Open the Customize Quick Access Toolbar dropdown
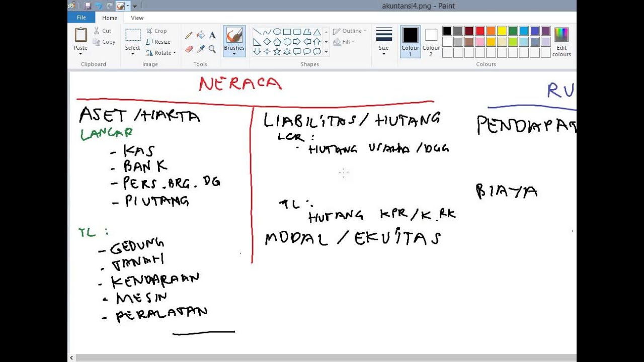This screenshot has width=644, height=362. coord(135,7)
